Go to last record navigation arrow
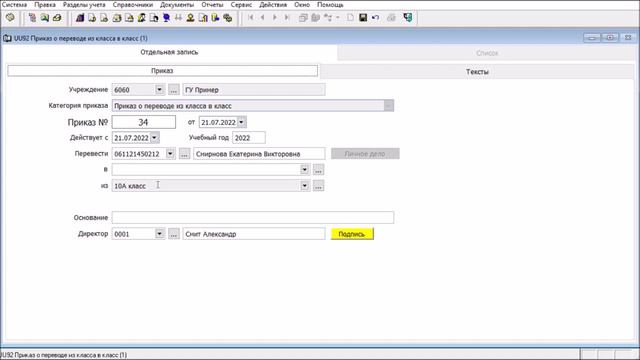This screenshot has width=640, height=360. pos(287,18)
